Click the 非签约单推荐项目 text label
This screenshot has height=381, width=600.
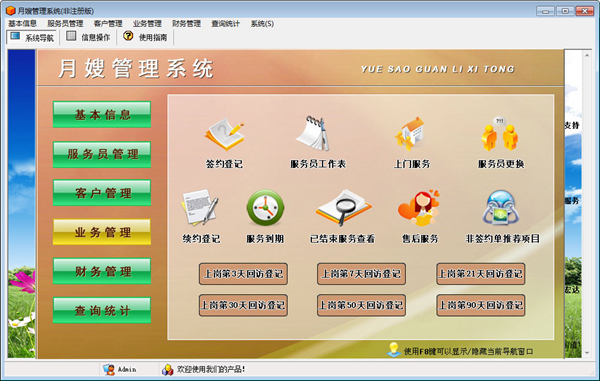click(x=502, y=239)
